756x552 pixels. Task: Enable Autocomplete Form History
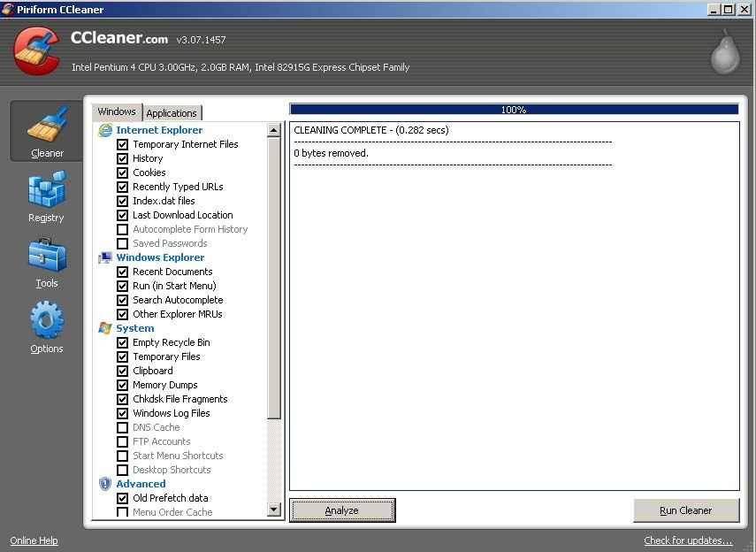(123, 229)
